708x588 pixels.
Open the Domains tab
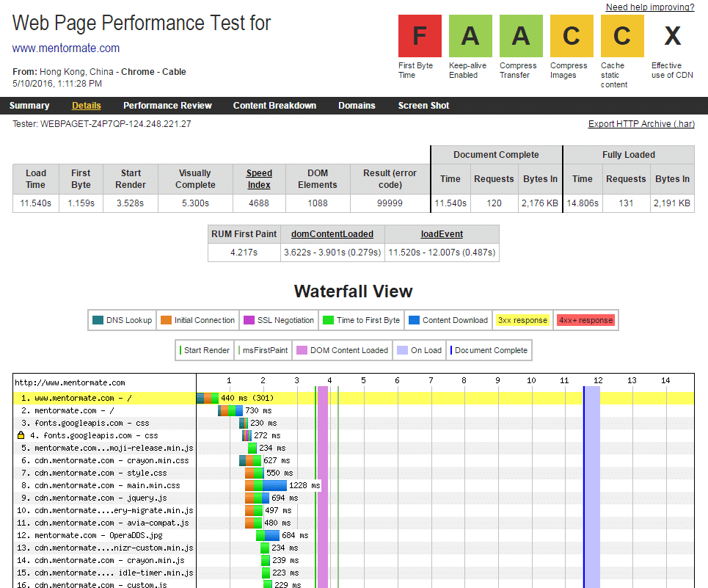pos(357,106)
